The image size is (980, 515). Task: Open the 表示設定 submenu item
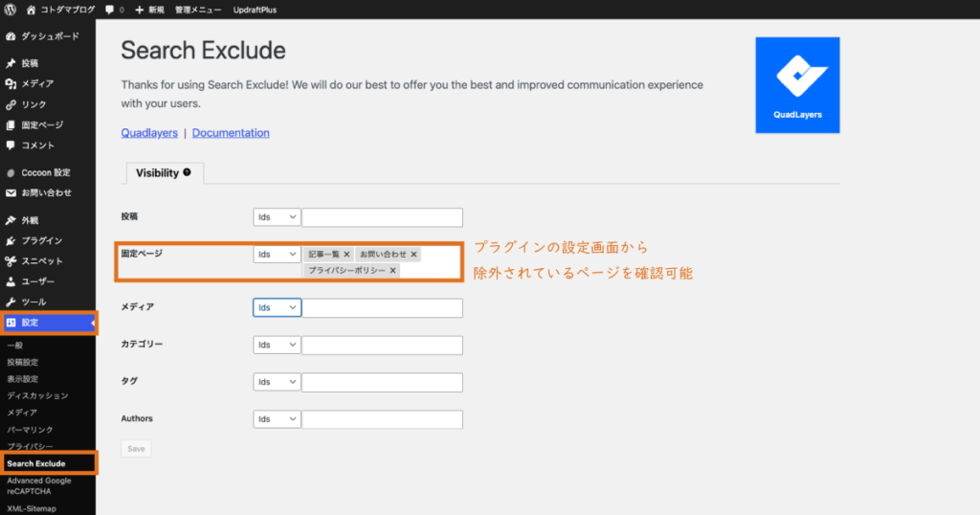coord(23,379)
